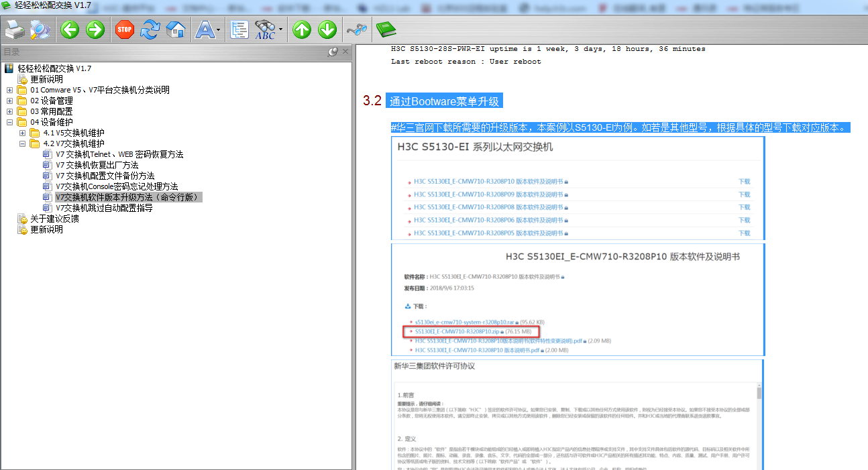Click text 'Last reboot reason : User reboot'
The height and width of the screenshot is (470, 868).
[x=466, y=62]
